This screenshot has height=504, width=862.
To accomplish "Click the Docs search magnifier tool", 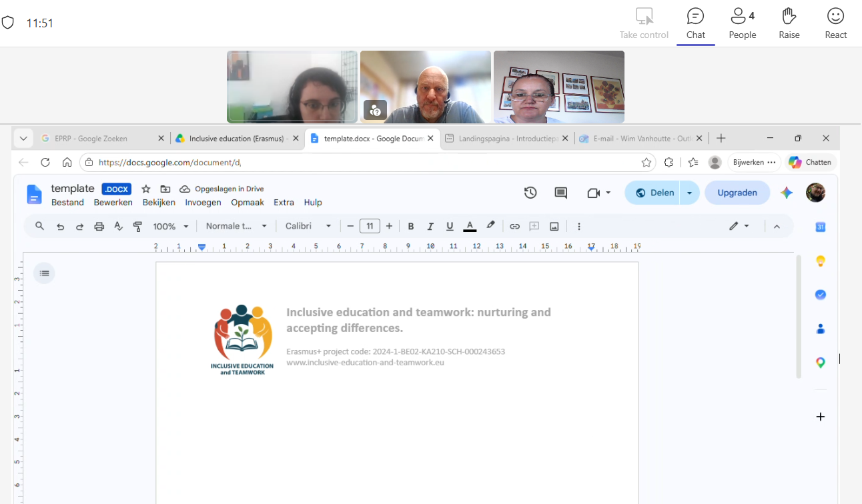I will [x=40, y=226].
